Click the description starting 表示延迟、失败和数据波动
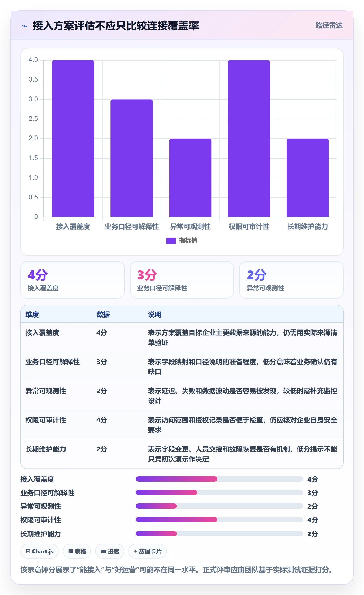The image size is (364, 595). pos(243,396)
